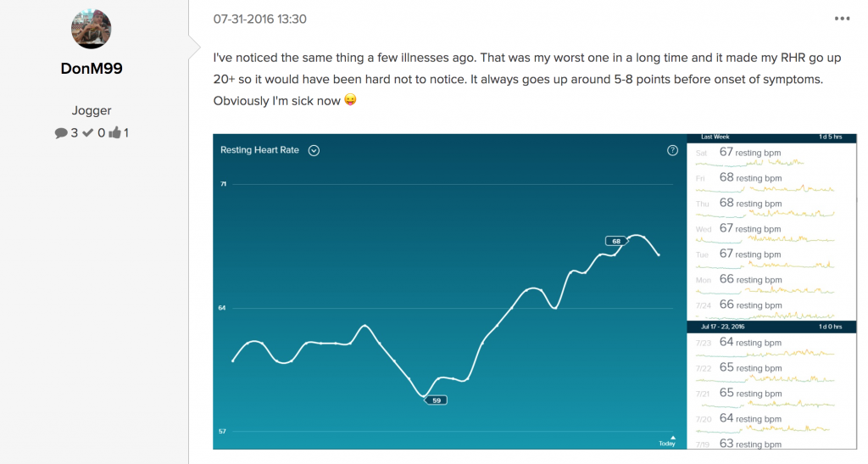Screen dimensions: 868x464
Task: Click the tongue-out emoji in the post
Action: [350, 99]
